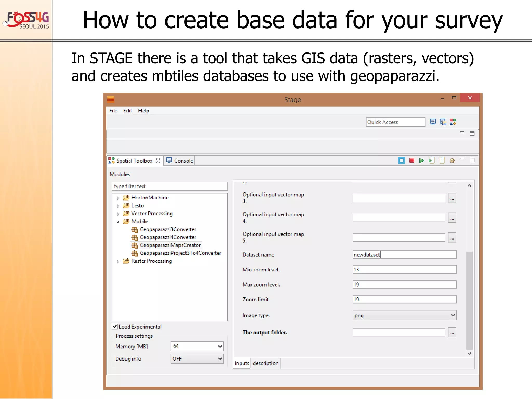The width and height of the screenshot is (532, 399).
Task: Switch to the Spatial Toolbox tab
Action: [x=134, y=161]
